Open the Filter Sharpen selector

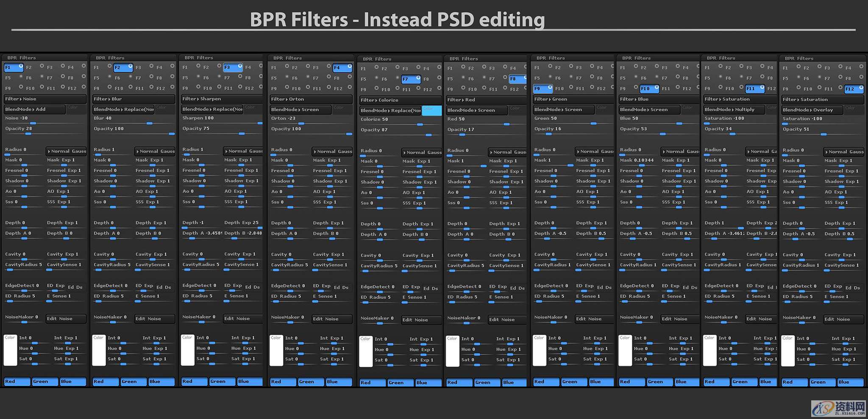pos(222,99)
